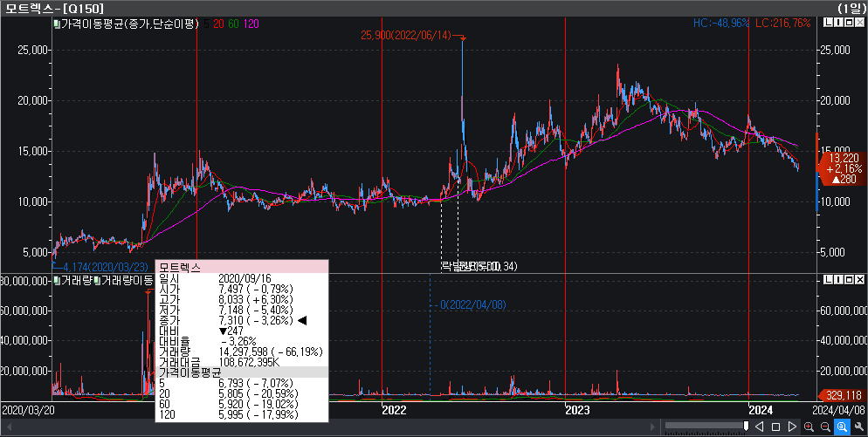Screen dimensions: 868x437
Task: Step chart forward with the right triangle
Action: 792,427
